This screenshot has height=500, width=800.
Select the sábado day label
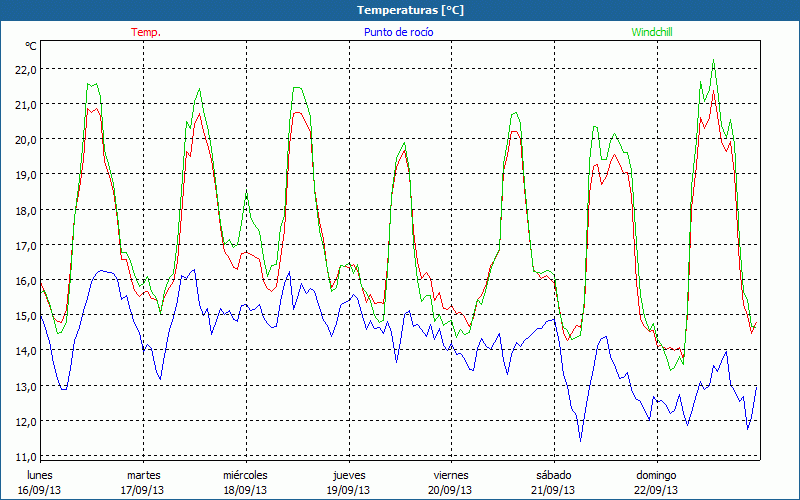(553, 475)
